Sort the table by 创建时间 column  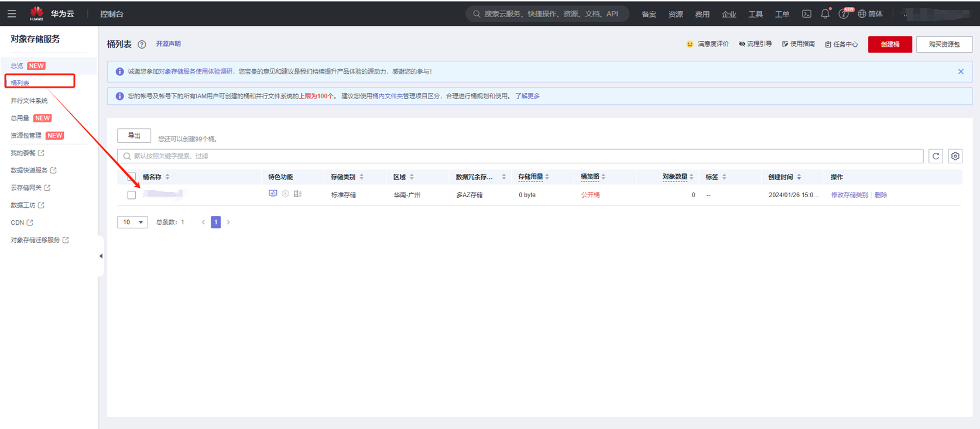[x=799, y=177]
